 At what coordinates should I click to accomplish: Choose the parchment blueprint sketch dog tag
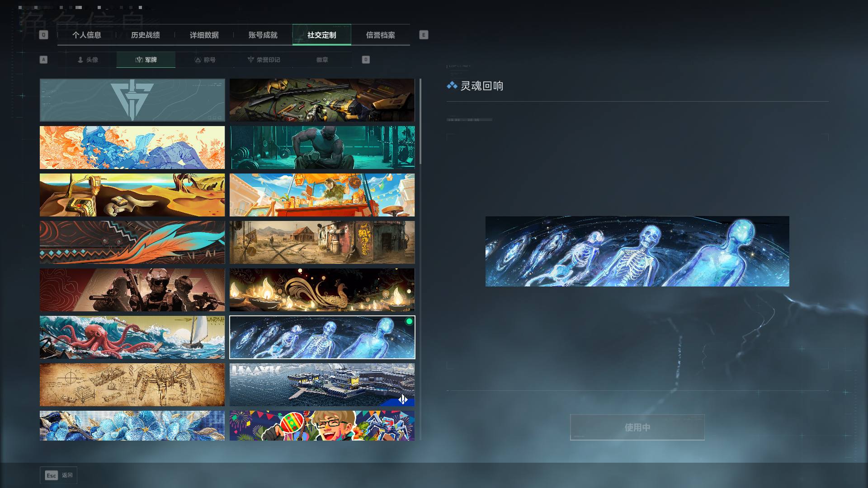click(x=132, y=385)
